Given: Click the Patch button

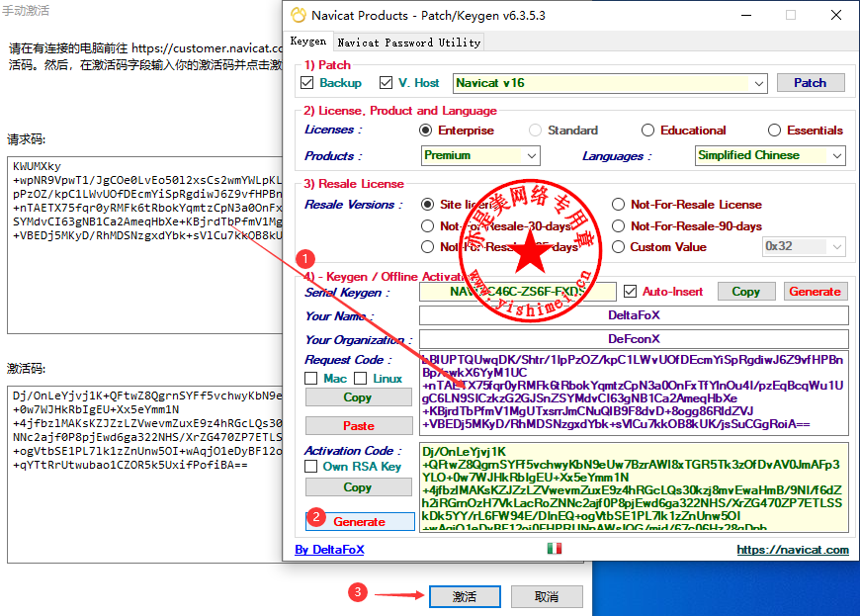Looking at the screenshot, I should 811,83.
